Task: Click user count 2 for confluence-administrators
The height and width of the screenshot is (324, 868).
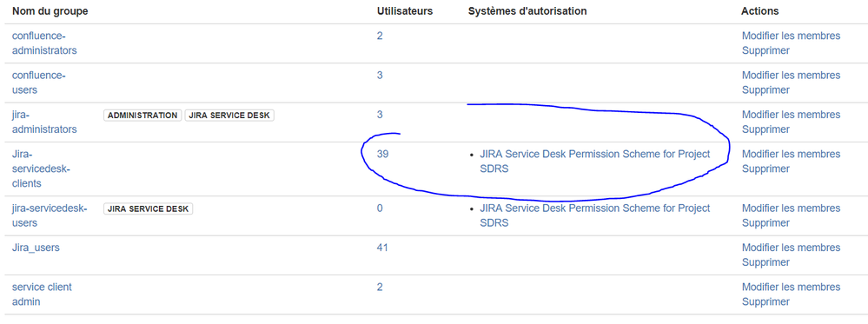Action: pyautogui.click(x=380, y=36)
